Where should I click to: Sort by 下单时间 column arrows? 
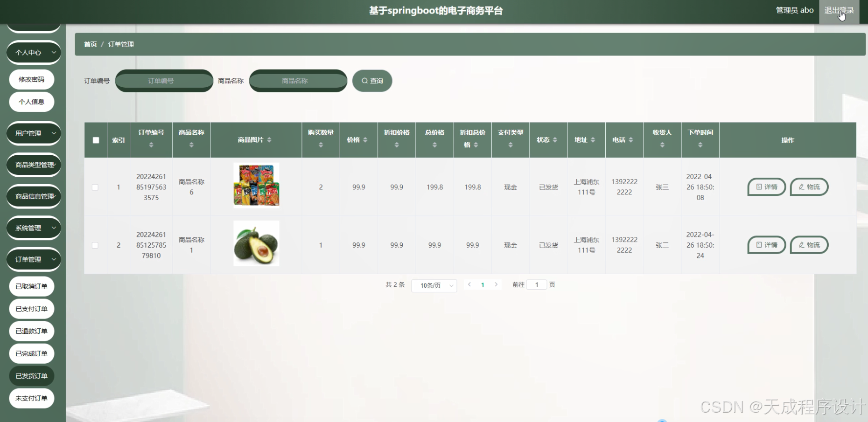pos(700,145)
